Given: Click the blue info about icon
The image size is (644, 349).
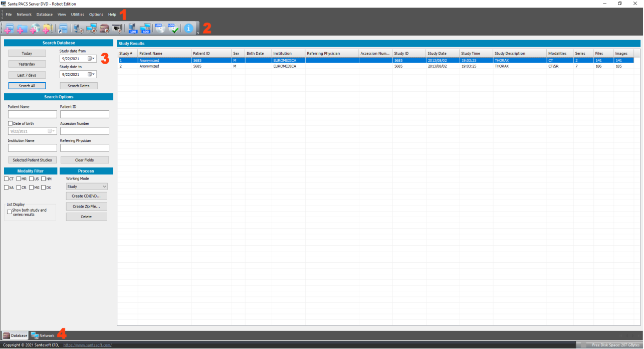Looking at the screenshot, I should click(x=188, y=29).
